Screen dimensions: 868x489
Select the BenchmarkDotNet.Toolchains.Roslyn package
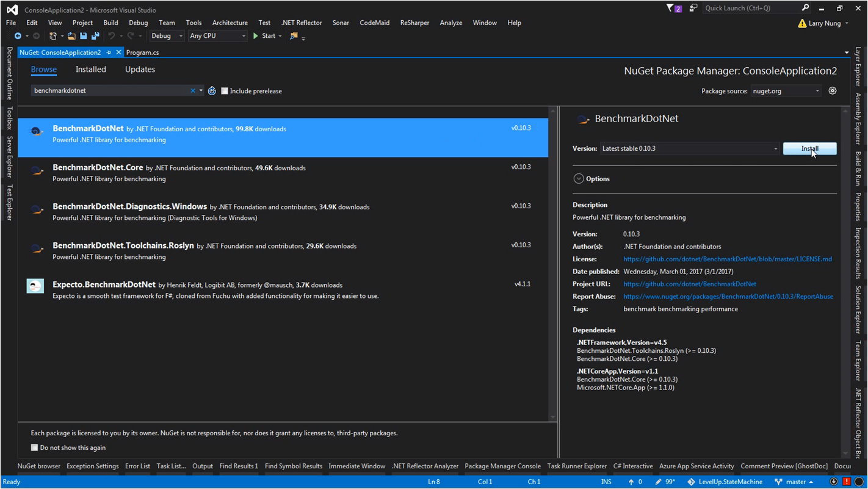[283, 255]
